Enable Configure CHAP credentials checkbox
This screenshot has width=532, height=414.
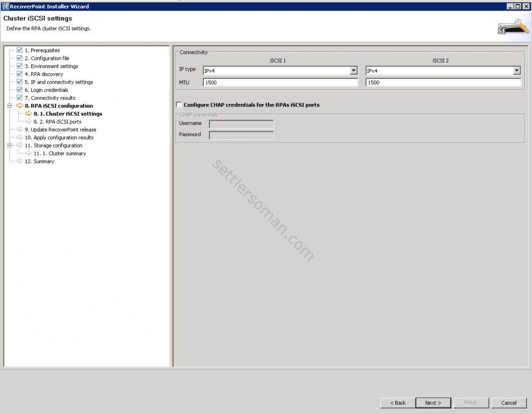click(x=179, y=105)
